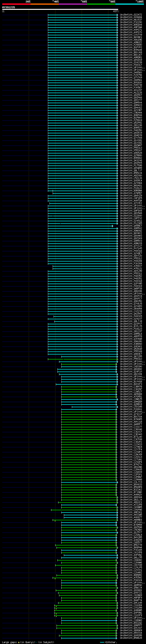The image size is (146, 644).
Task: Select hit label 'UniRef100_P55310'
Action: (x=131, y=359)
